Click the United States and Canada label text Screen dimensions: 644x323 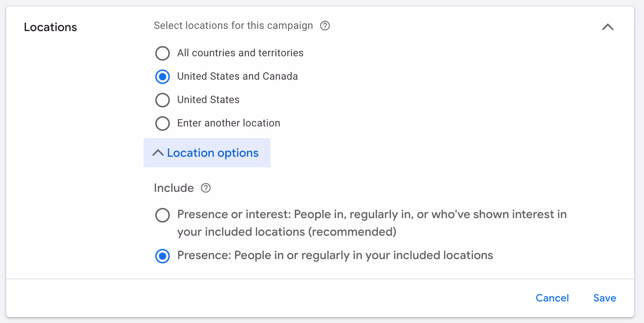pos(237,76)
